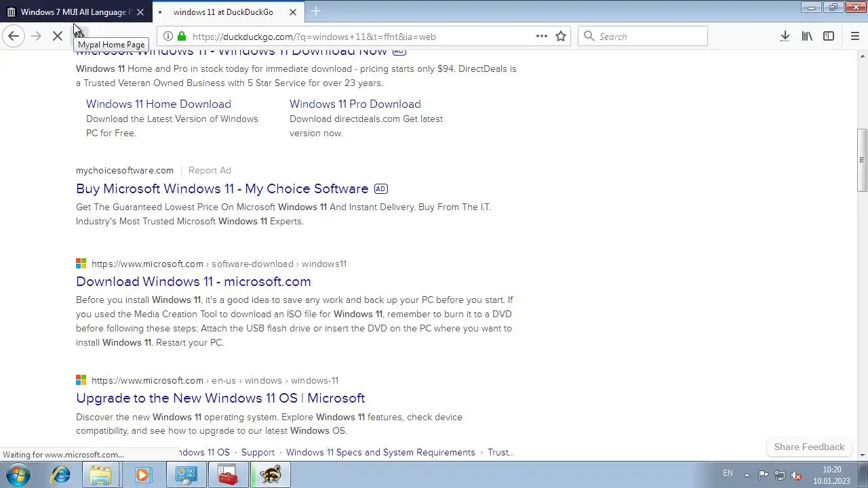Image resolution: width=868 pixels, height=488 pixels.
Task: Select the windows 11 at DuckDuckGo tab
Action: coord(223,12)
